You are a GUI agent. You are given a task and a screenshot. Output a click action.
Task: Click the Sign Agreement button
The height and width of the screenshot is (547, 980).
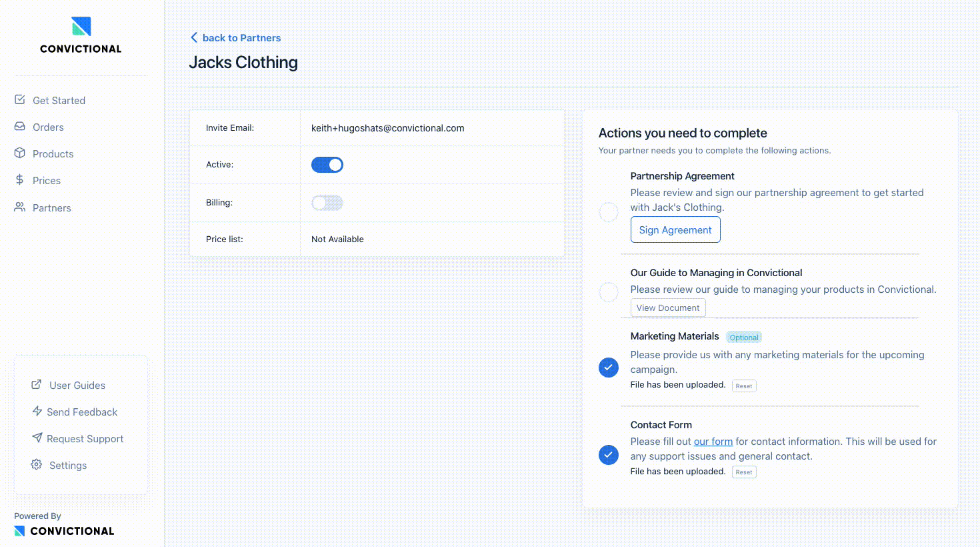[x=675, y=229]
